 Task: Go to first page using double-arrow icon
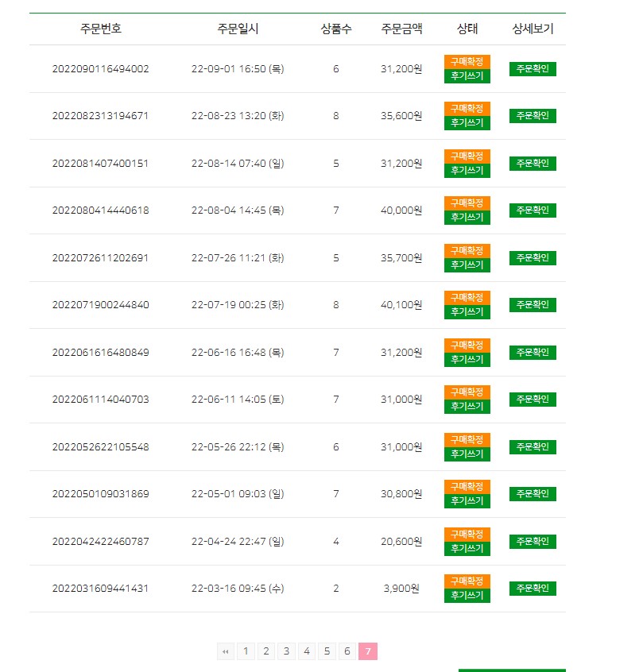coord(226,651)
